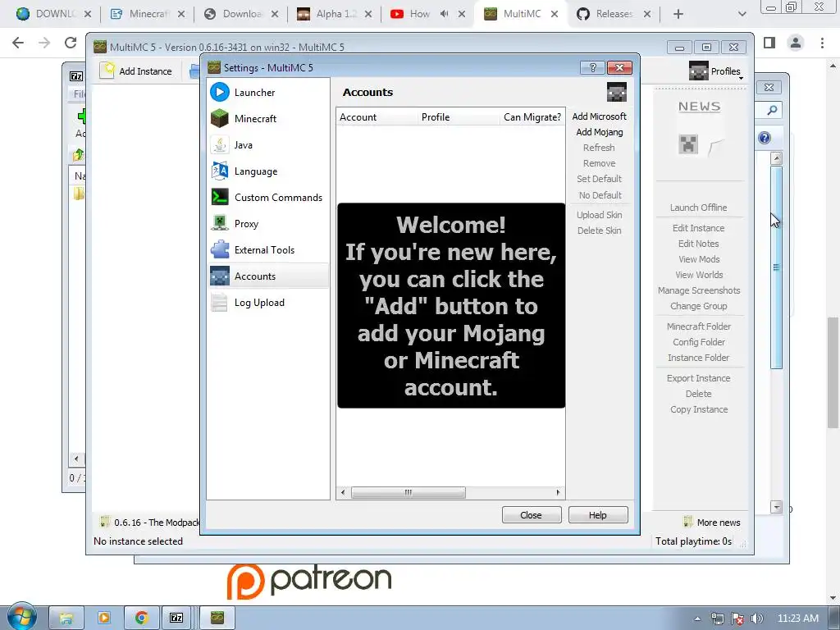Screen dimensions: 840x630
Task: Toggle the Chrome side panel icon
Action: pyautogui.click(x=769, y=43)
